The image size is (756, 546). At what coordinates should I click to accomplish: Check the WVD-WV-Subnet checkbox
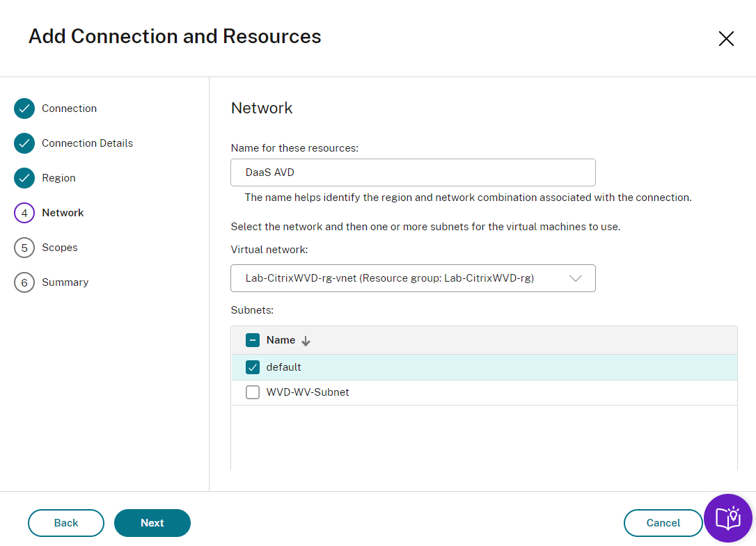point(253,392)
